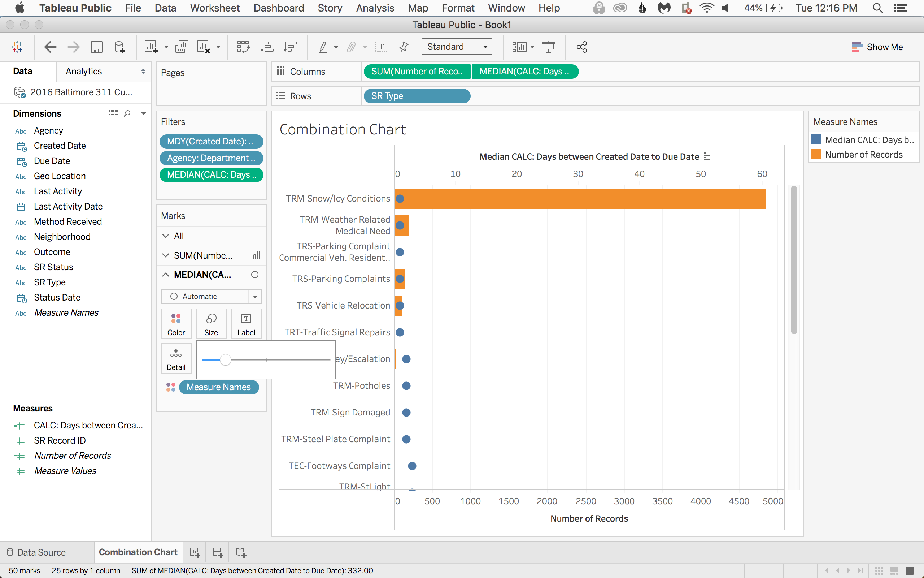Show the sheet sorter view in status bar
The image size is (924, 578).
[879, 571]
